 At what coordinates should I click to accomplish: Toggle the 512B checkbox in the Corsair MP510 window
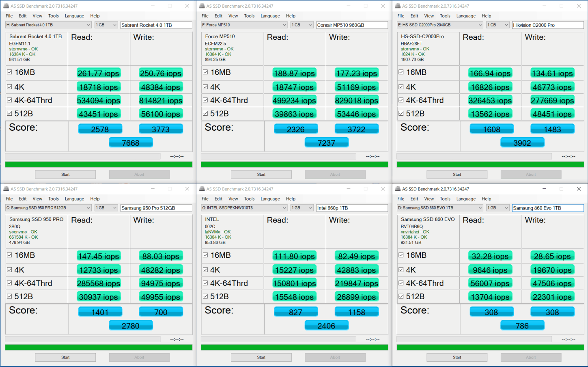point(205,114)
